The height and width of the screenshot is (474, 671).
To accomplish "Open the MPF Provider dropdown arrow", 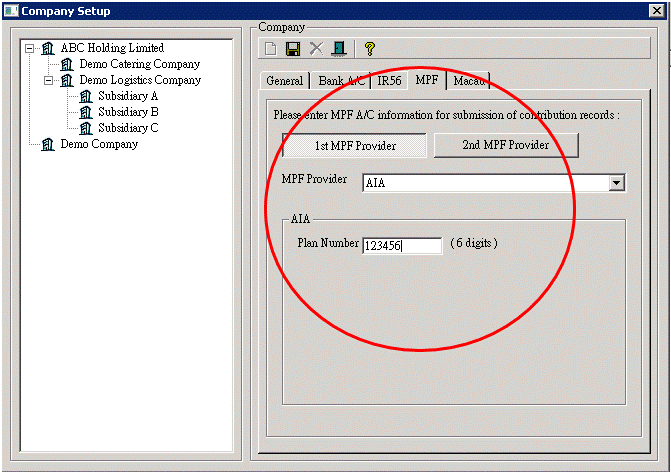I will 616,183.
